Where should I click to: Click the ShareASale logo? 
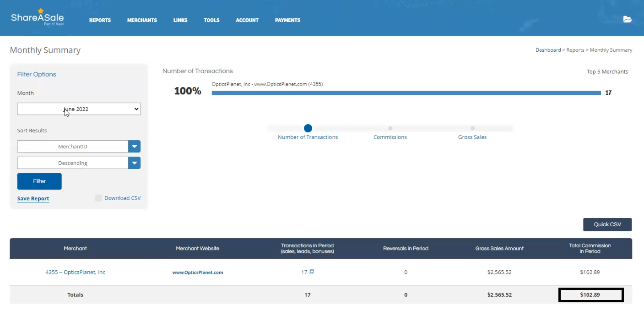pos(38,17)
